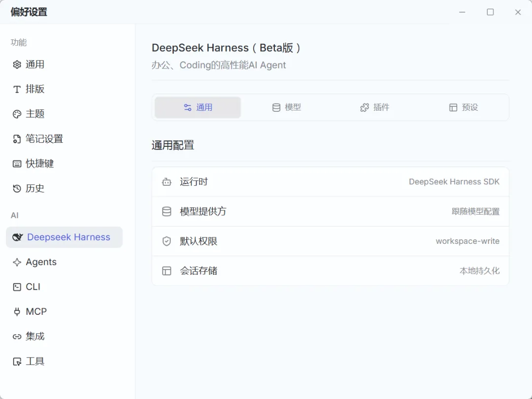Screen dimensions: 532x399
Task: Click the layout icon in the 预设 tab
Action: (x=453, y=107)
